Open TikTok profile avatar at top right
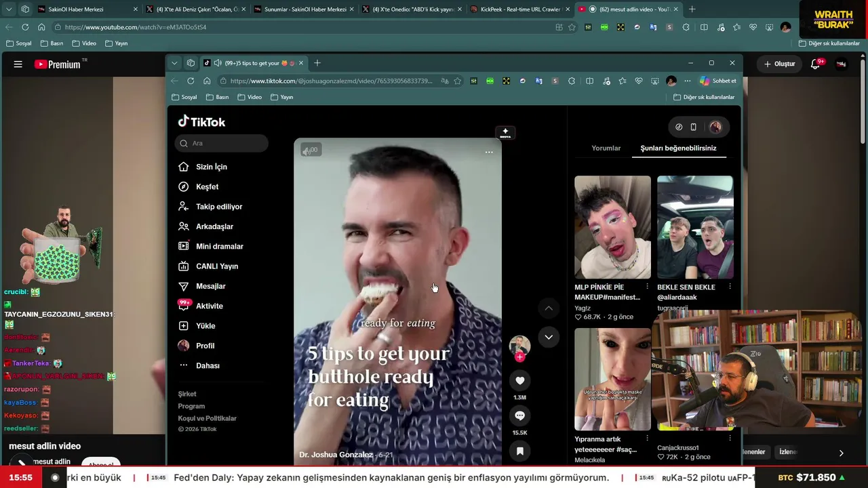 point(715,127)
